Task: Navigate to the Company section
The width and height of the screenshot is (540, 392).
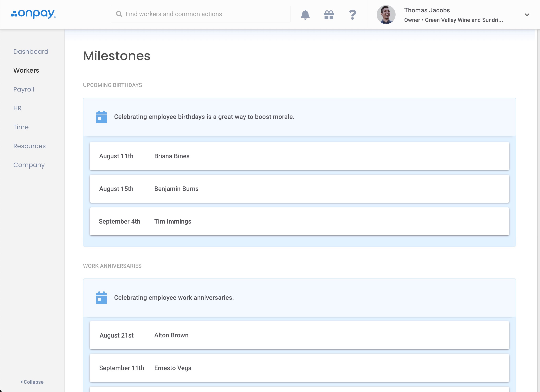Action: pyautogui.click(x=29, y=165)
